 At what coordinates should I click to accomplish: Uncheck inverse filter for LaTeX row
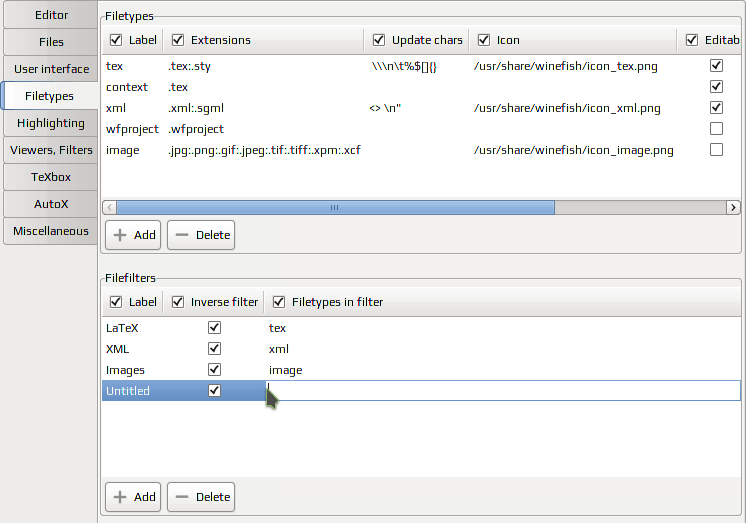[x=214, y=327]
